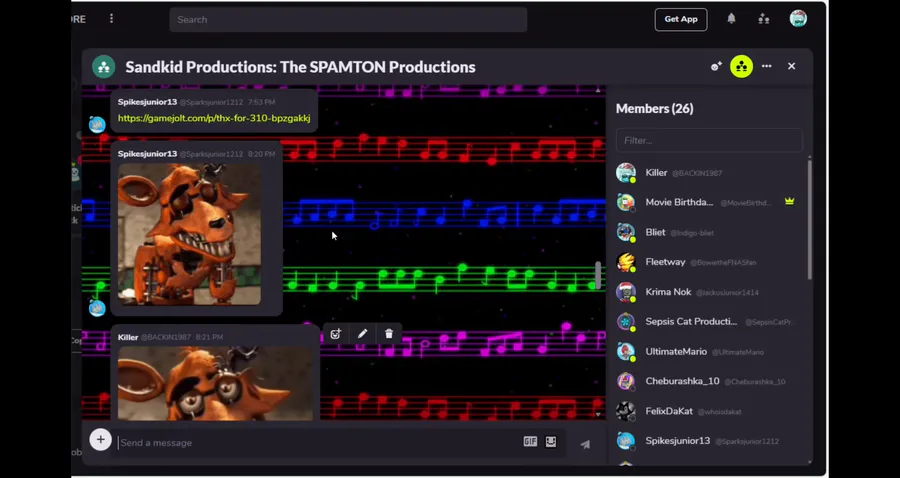This screenshot has width=900, height=478.
Task: Open the GIF picker
Action: 530,442
